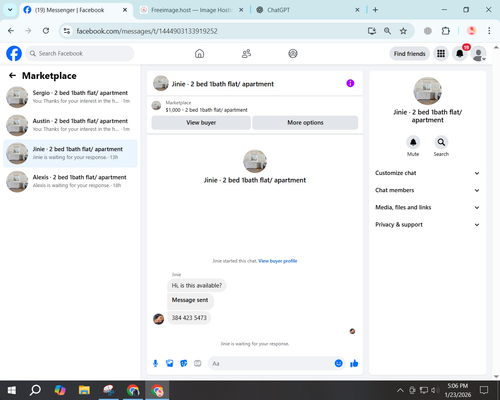This screenshot has height=400, width=500.
Task: Click the browser zoom magnifier icon
Action: 387,31
